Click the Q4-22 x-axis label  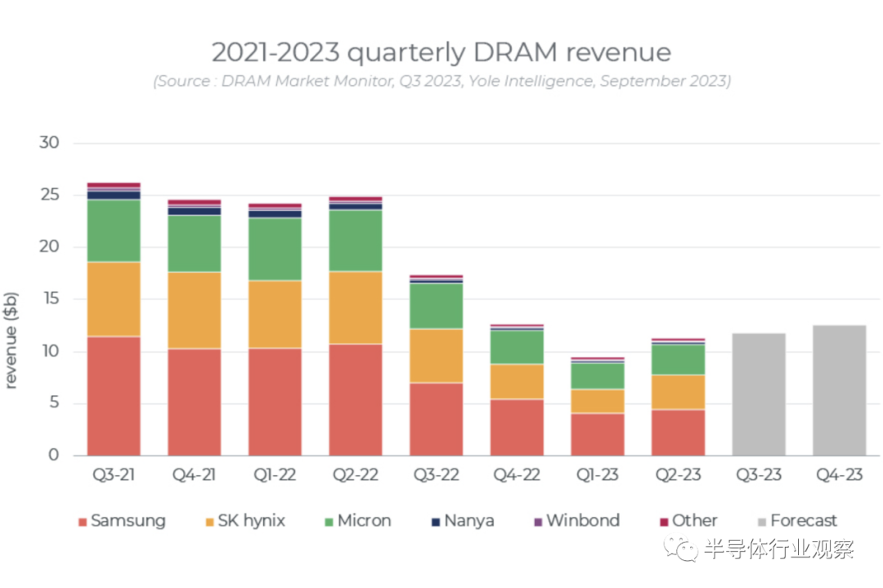pos(517,475)
